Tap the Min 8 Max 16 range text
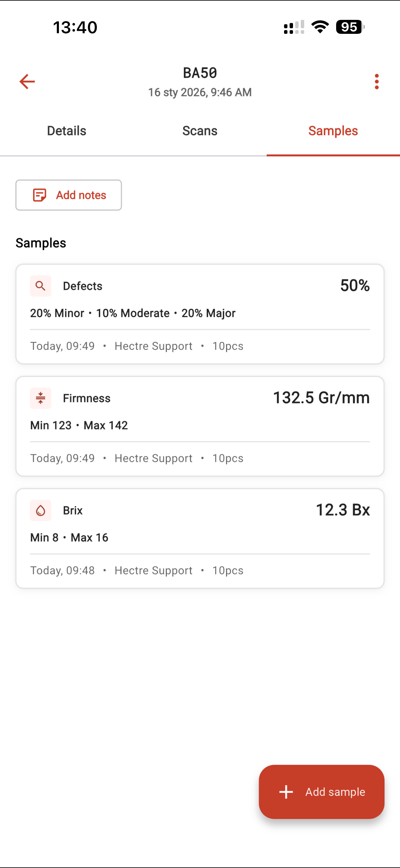This screenshot has width=400, height=868. point(69,537)
